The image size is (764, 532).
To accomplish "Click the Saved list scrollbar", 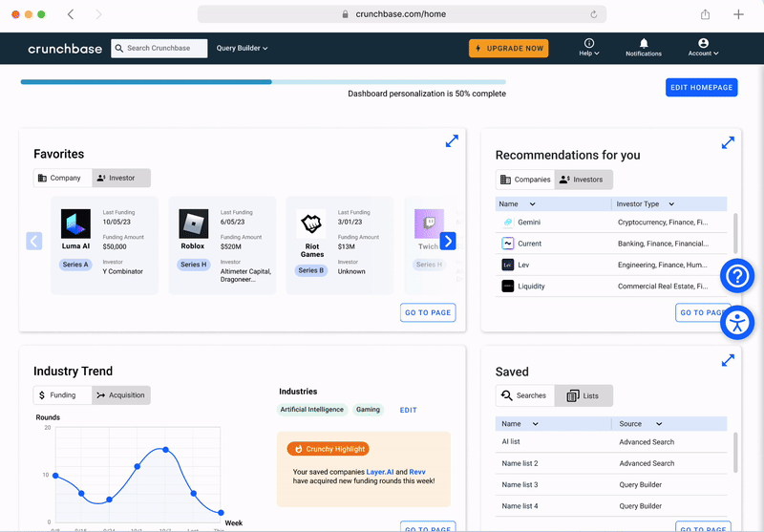I will pyautogui.click(x=735, y=452).
